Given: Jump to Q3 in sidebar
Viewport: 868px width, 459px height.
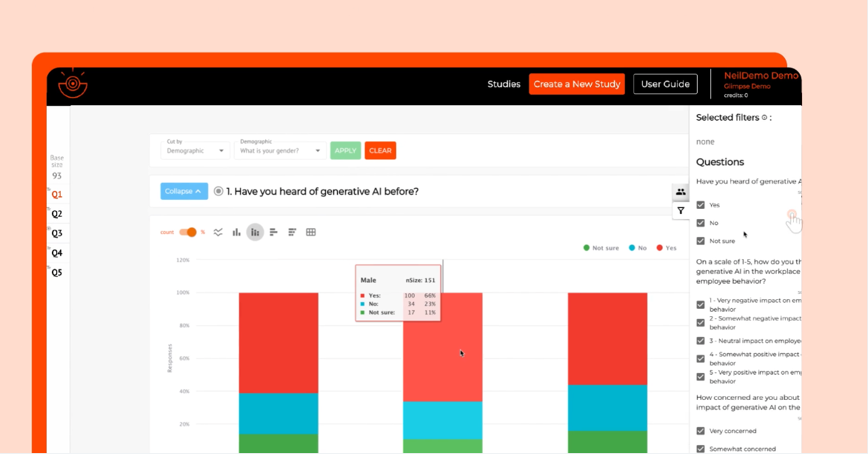Looking at the screenshot, I should 57,234.
